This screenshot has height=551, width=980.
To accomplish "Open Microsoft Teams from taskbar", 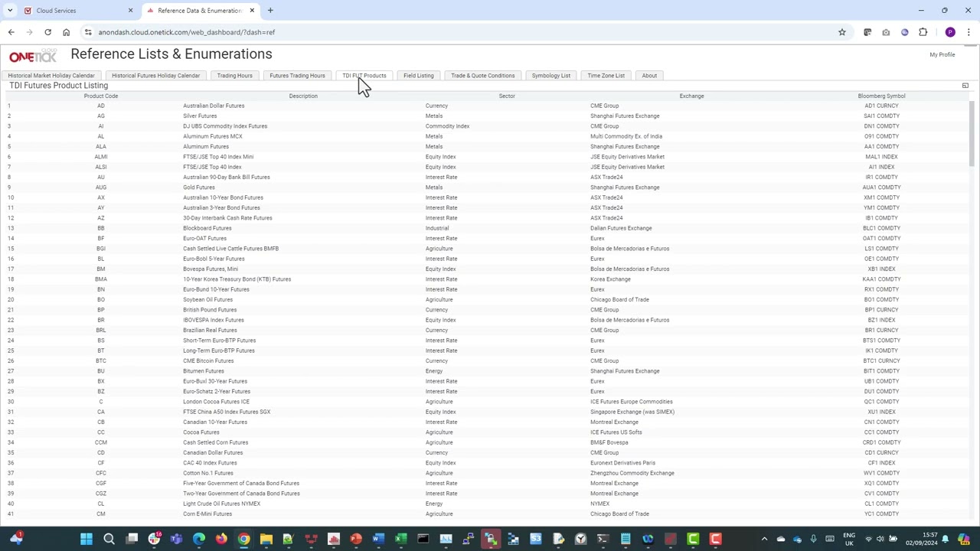I will 176,540.
